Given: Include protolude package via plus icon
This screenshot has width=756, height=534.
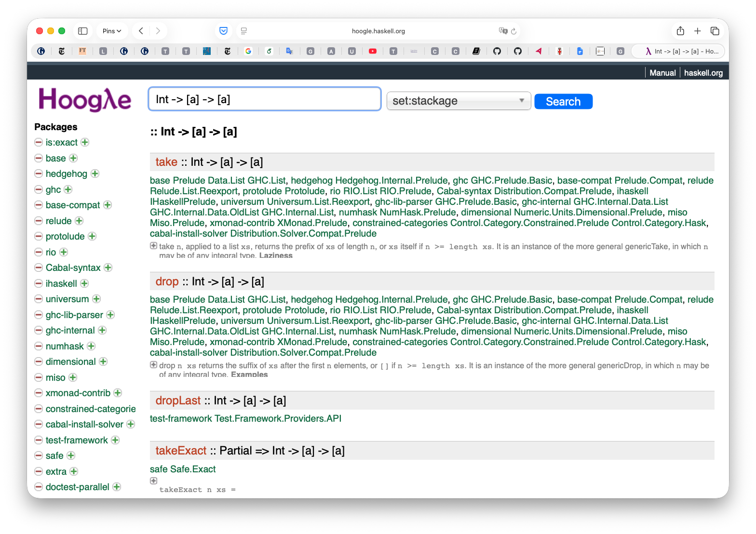Looking at the screenshot, I should [92, 236].
